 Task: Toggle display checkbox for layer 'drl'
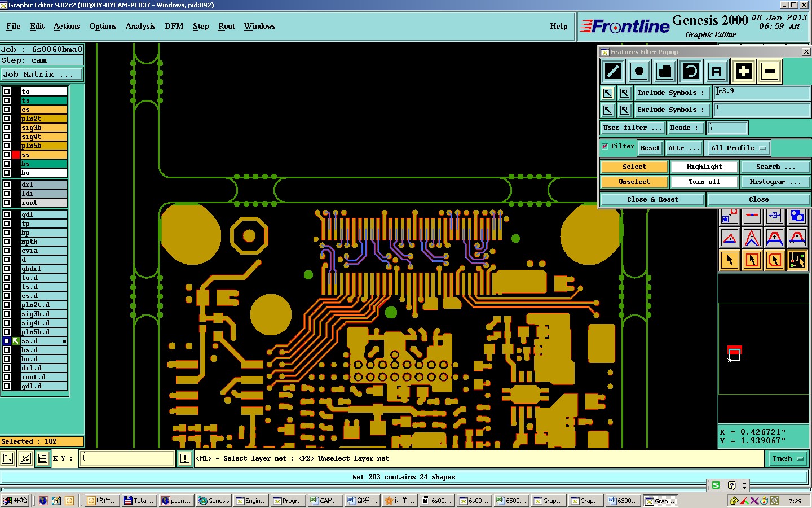(7, 185)
